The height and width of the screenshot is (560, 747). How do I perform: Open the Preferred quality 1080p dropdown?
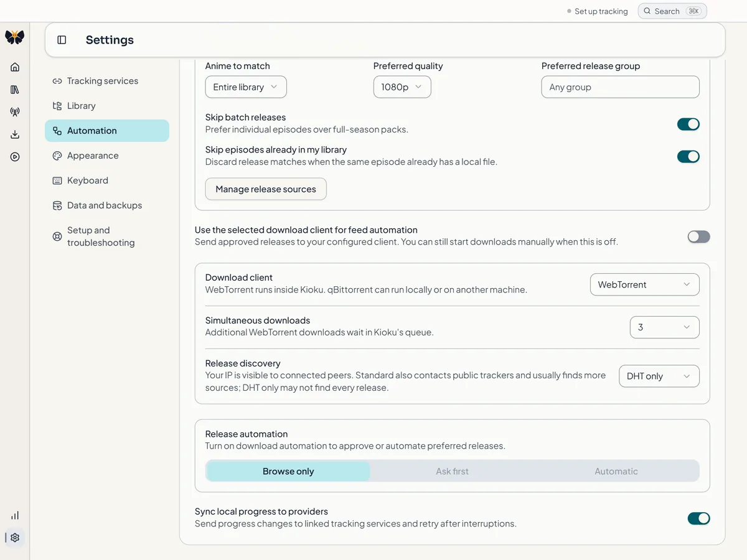click(x=402, y=87)
